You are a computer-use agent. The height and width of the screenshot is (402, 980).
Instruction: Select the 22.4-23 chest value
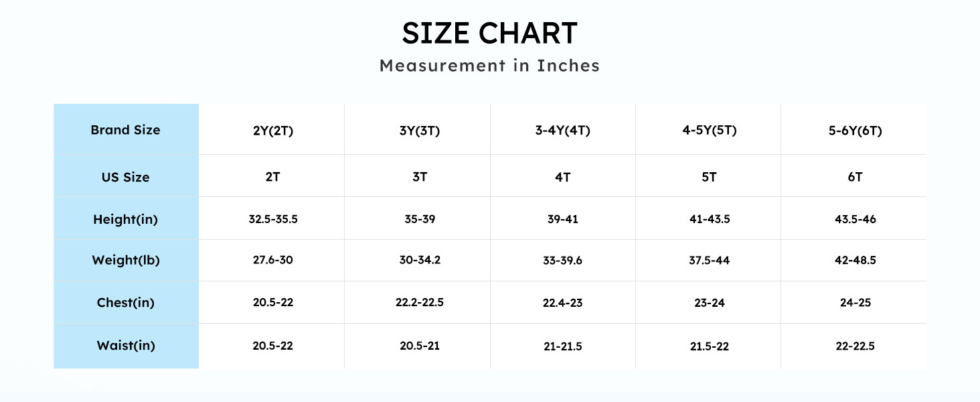coord(562,303)
